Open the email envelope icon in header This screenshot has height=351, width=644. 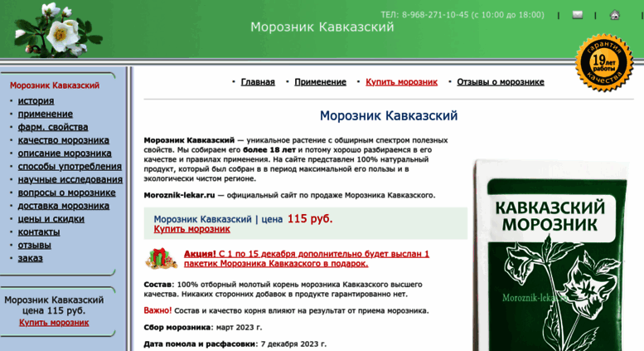[578, 15]
